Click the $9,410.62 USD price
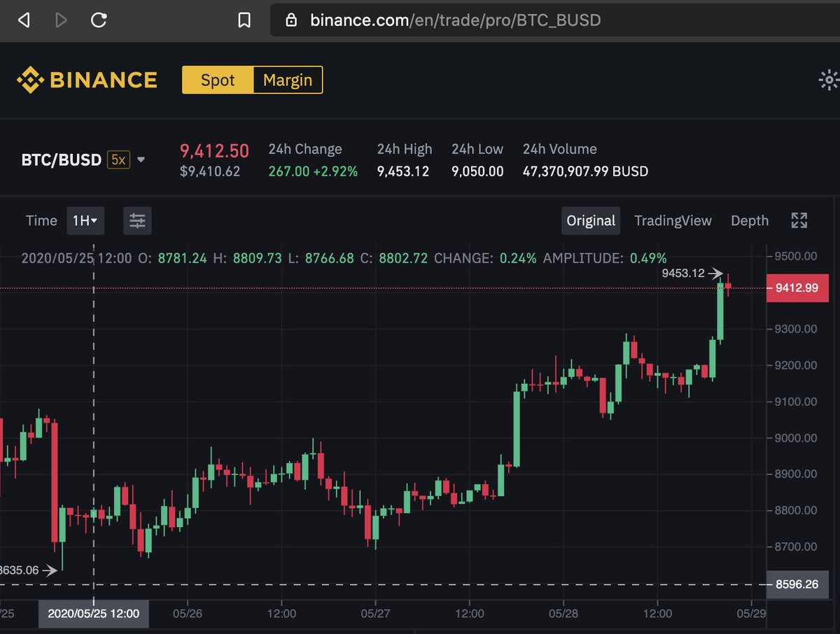 pos(210,171)
